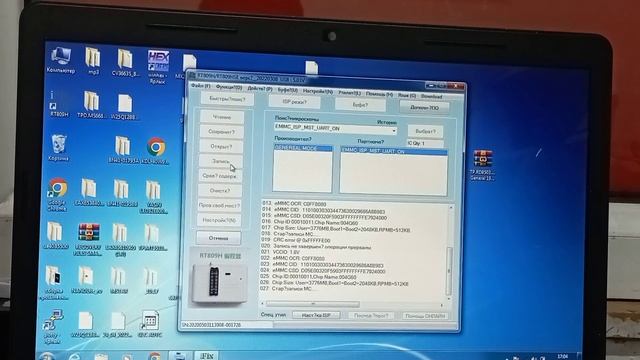Click the Быстрый поиск button
The image size is (640, 360).
pos(227,99)
